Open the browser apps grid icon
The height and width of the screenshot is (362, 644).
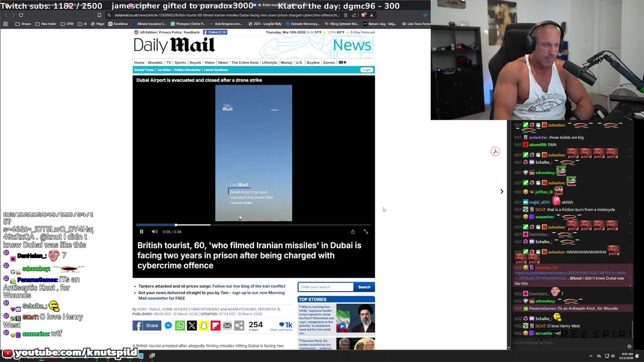point(6,24)
